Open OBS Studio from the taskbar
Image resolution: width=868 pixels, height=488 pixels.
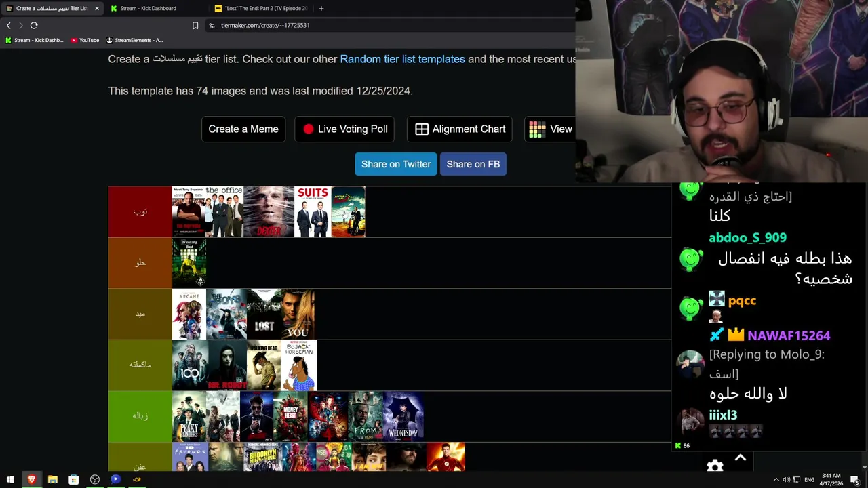[x=95, y=480]
